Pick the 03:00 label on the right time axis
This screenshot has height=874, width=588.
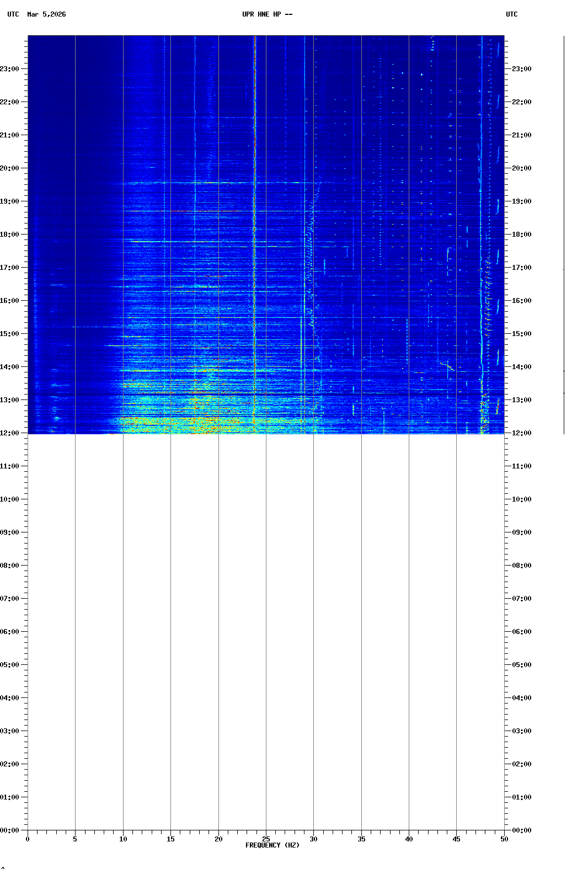pos(521,731)
